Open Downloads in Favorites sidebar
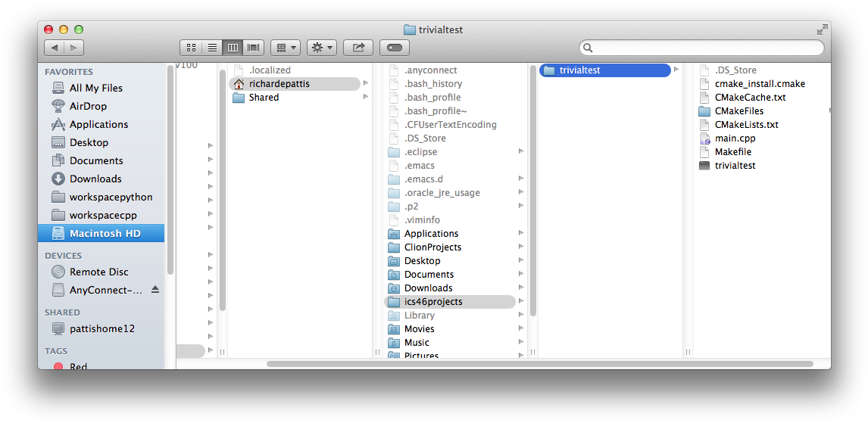 [101, 179]
